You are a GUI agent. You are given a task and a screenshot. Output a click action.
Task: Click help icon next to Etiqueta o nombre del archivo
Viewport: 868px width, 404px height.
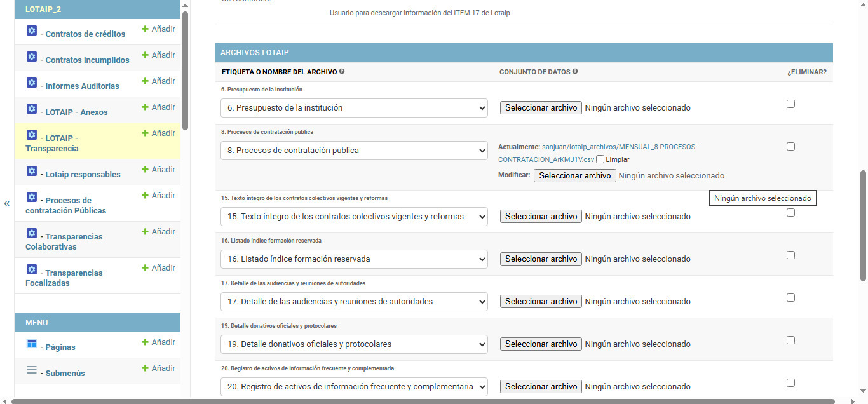342,72
